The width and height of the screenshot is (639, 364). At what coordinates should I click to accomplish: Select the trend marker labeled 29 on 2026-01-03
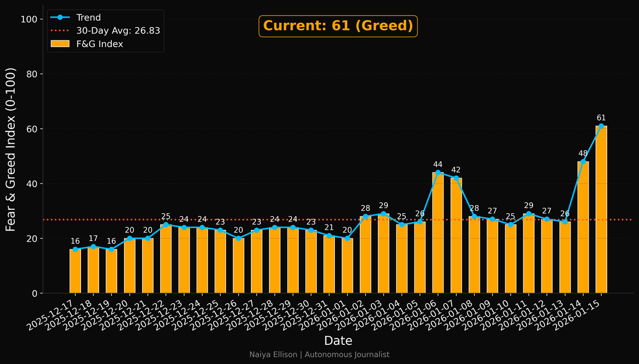pyautogui.click(x=383, y=213)
